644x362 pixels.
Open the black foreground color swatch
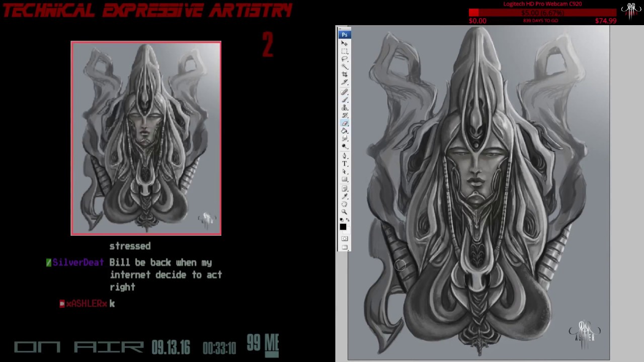[342, 226]
